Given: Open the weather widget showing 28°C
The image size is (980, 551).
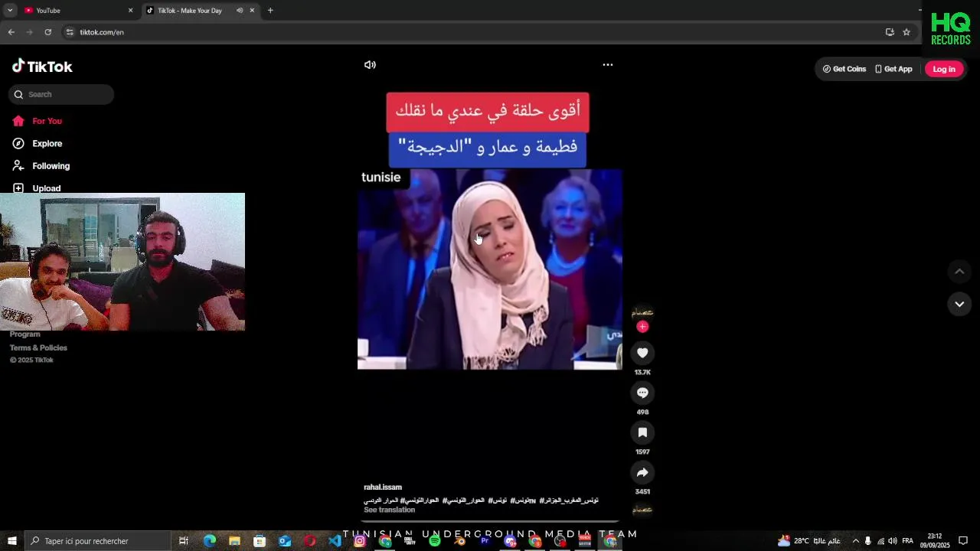Looking at the screenshot, I should point(809,541).
